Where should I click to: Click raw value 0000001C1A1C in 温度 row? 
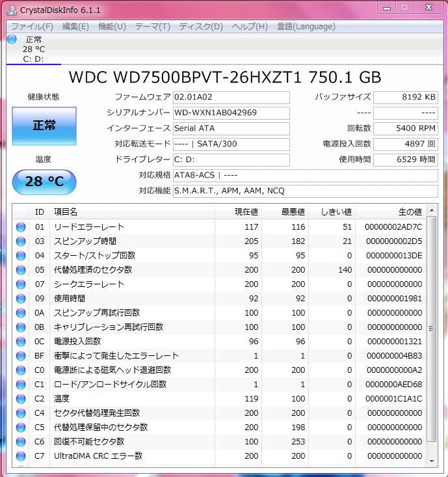[x=393, y=398]
